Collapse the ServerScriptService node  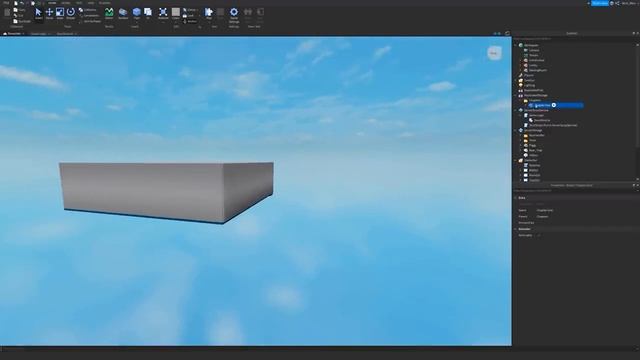[516, 110]
